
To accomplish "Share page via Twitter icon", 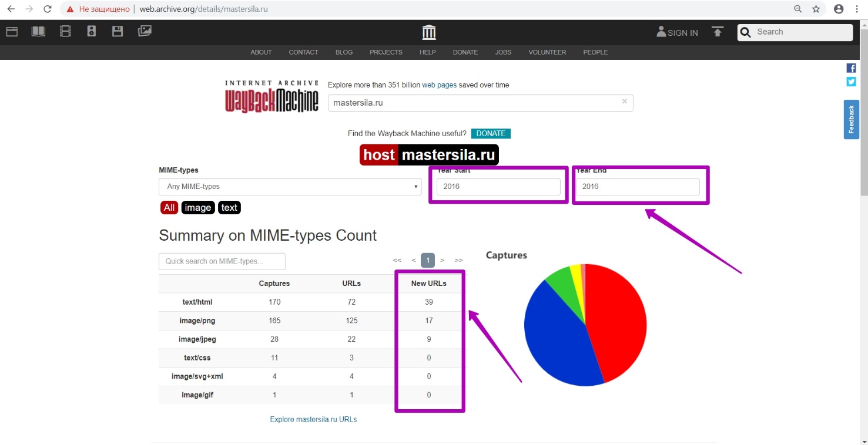I will pyautogui.click(x=851, y=82).
